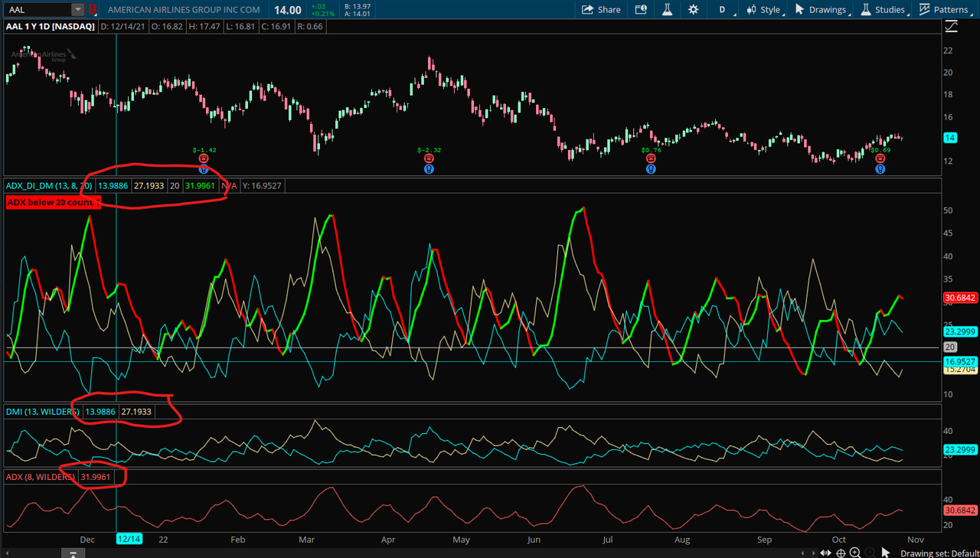This screenshot has width=980, height=558.
Task: Open the news/notes icon next to Share
Action: (641, 10)
